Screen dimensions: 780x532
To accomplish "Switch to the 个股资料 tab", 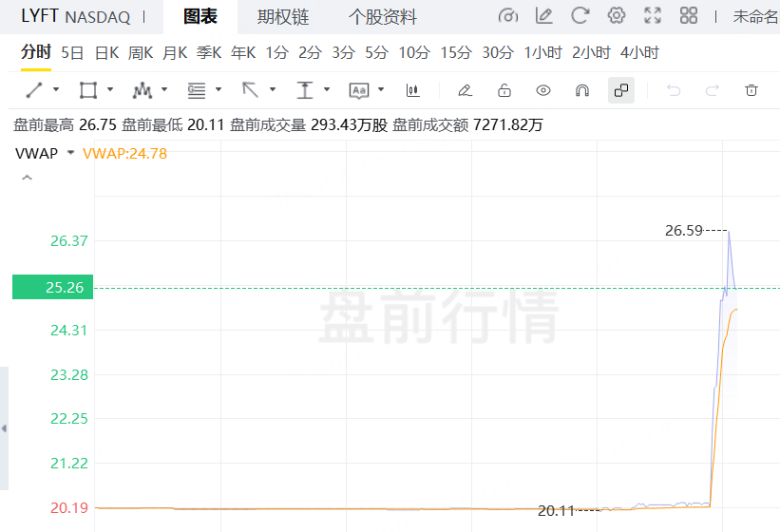I will (383, 17).
